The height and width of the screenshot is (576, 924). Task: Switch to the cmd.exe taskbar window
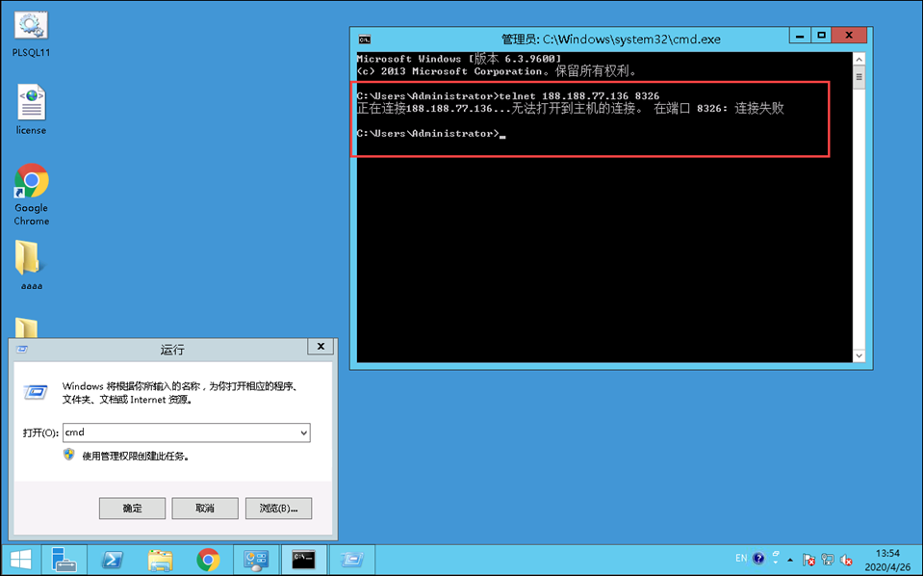(x=304, y=560)
